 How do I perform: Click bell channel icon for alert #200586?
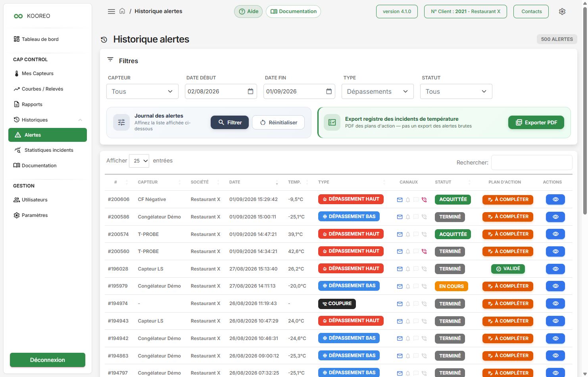(408, 217)
